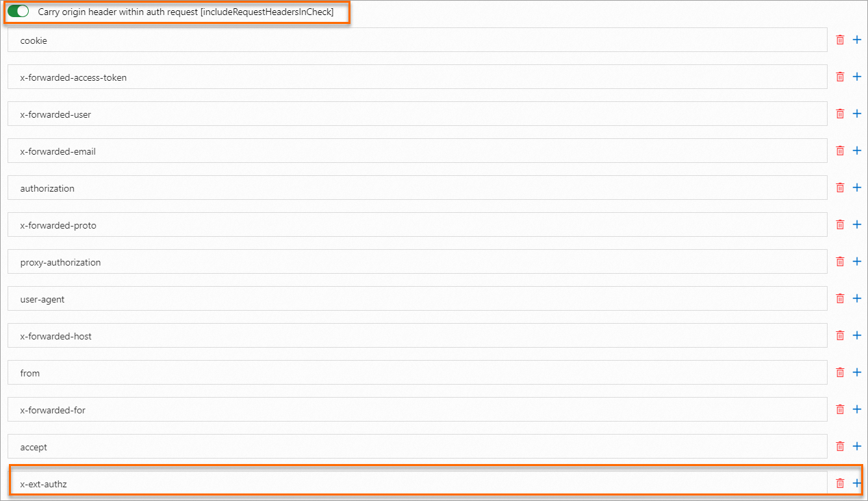The width and height of the screenshot is (868, 501).
Task: Add a row after x-forwarded-user
Action: point(856,114)
